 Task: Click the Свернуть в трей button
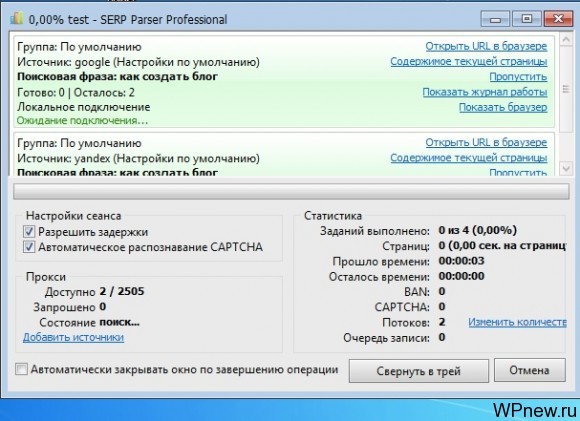pos(419,371)
